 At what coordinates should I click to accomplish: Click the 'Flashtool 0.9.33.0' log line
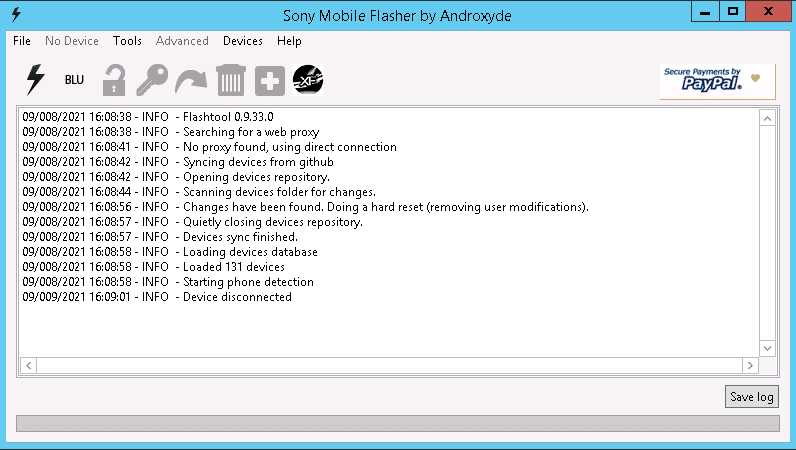148,117
